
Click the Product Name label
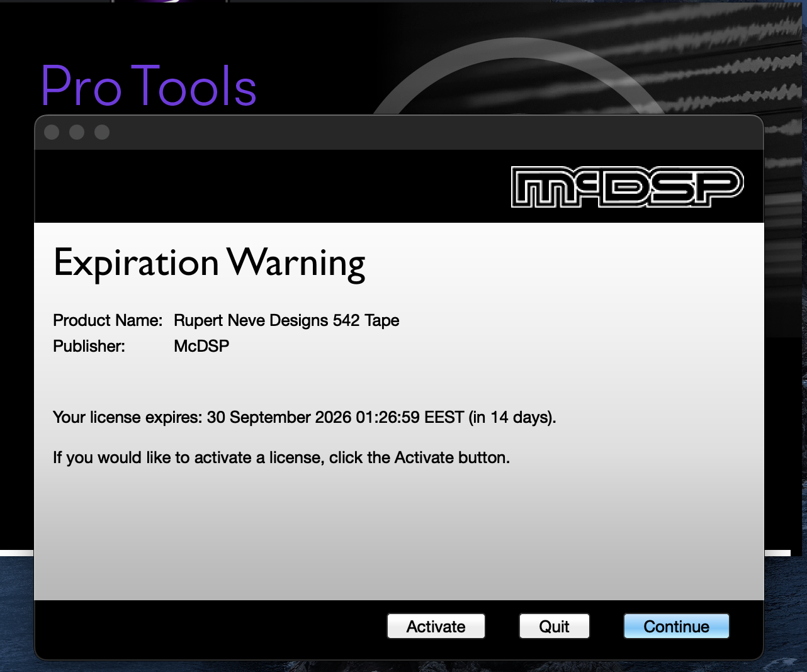tap(108, 320)
